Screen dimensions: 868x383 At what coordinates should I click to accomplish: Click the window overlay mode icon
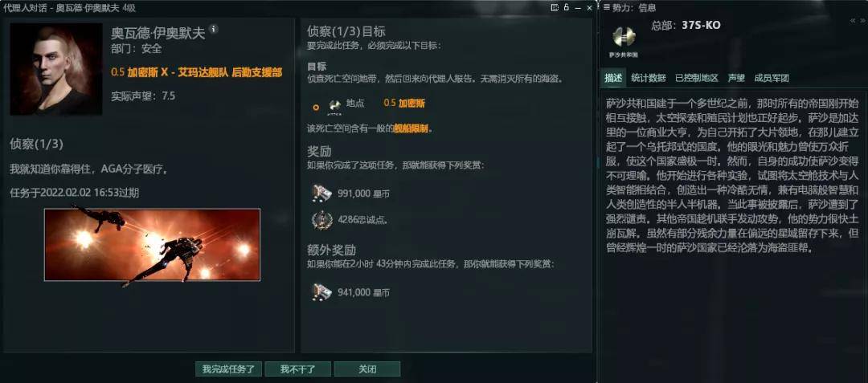pos(555,8)
